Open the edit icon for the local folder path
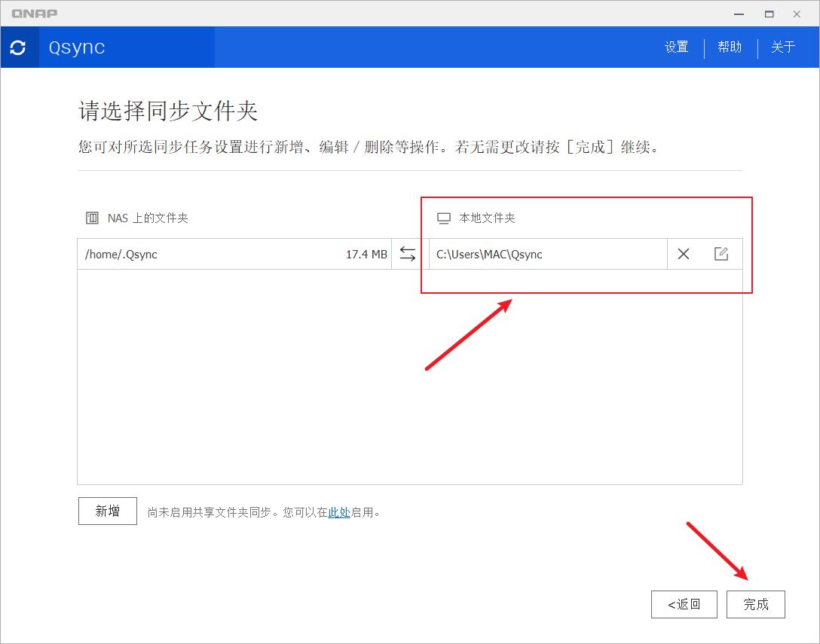820x644 pixels. pos(721,254)
